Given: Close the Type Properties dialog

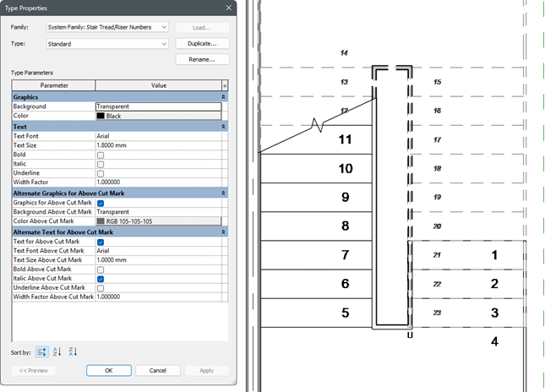Looking at the screenshot, I should click(x=229, y=8).
